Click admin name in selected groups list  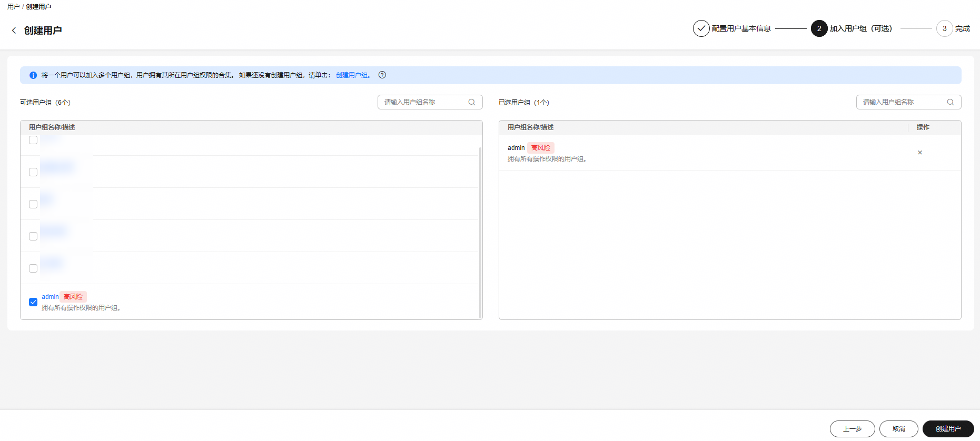[x=516, y=148]
